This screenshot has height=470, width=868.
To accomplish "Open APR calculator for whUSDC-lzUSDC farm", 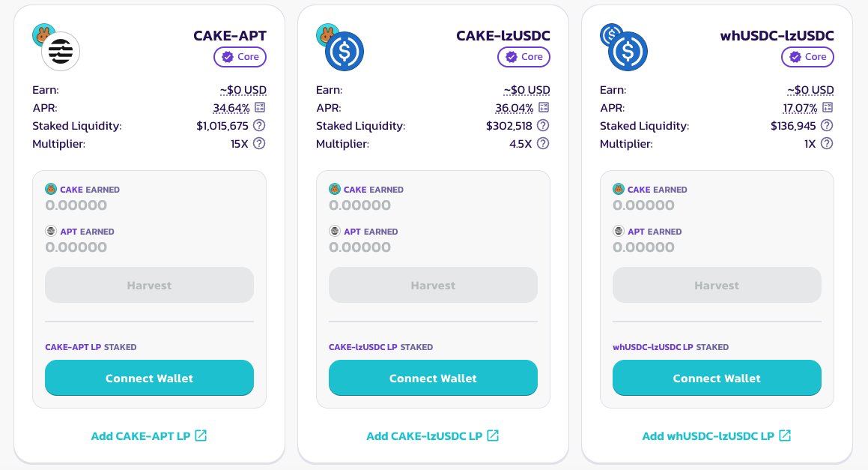I will tap(828, 108).
